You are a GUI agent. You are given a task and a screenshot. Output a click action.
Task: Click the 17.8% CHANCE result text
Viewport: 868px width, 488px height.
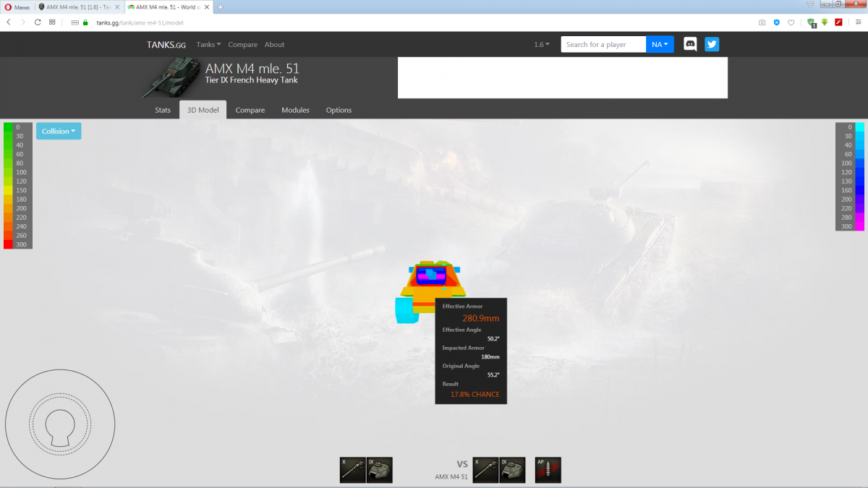(x=475, y=395)
